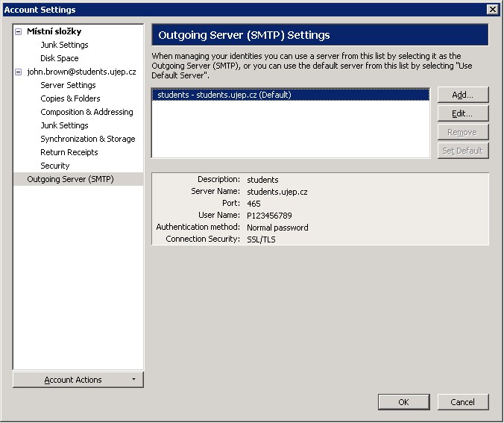This screenshot has width=504, height=423.
Task: Close the Account Settings window
Action: pos(492,9)
